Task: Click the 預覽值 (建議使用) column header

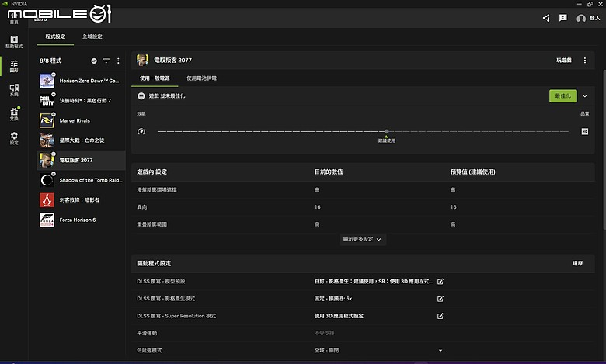Action: [472, 172]
